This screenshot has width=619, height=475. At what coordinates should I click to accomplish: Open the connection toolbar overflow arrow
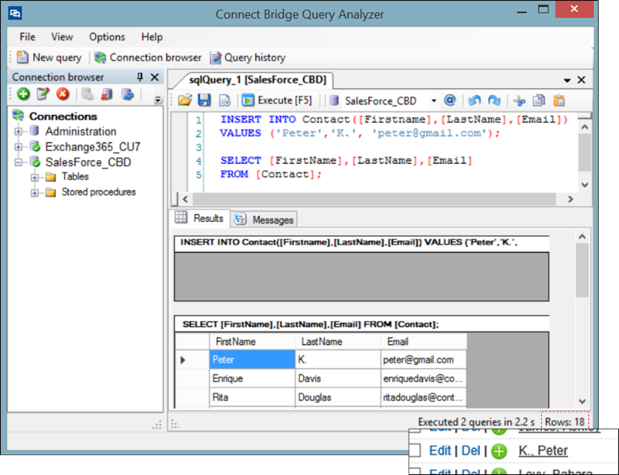coord(158,100)
